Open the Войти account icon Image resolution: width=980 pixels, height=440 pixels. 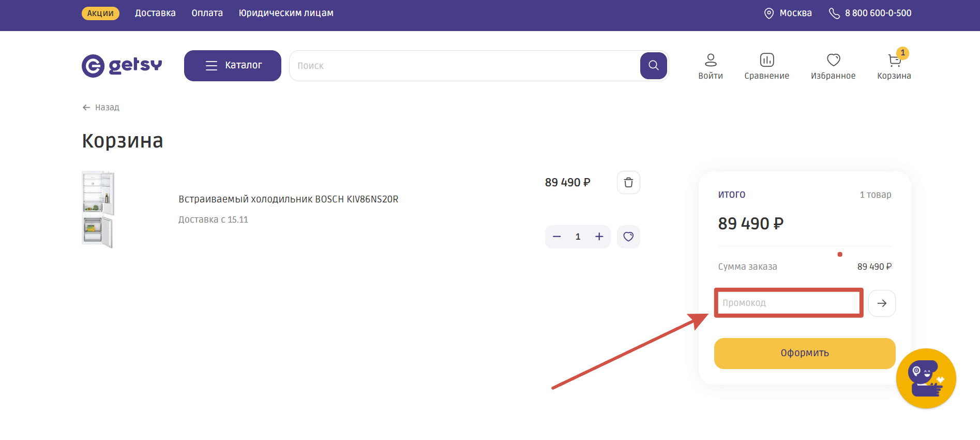pos(711,66)
